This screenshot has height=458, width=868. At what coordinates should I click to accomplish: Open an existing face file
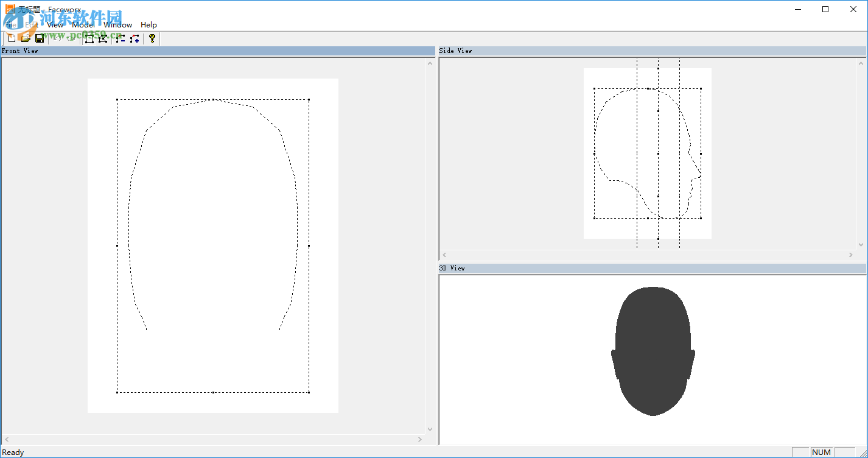coord(24,38)
